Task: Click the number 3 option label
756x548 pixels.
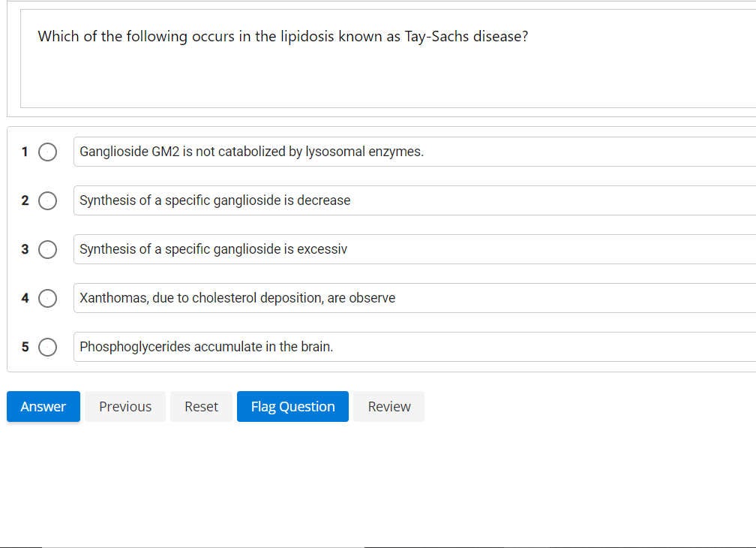Action: coord(25,249)
